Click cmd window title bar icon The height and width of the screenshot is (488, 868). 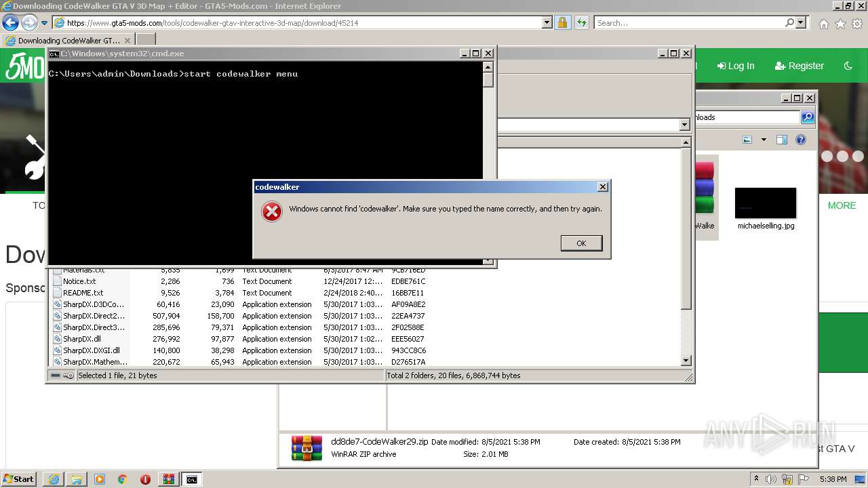pos(54,54)
